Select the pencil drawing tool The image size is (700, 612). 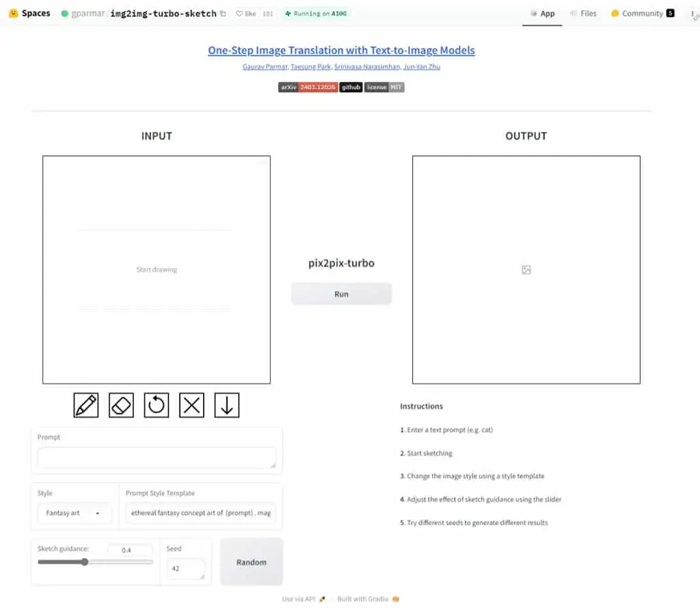pyautogui.click(x=85, y=405)
